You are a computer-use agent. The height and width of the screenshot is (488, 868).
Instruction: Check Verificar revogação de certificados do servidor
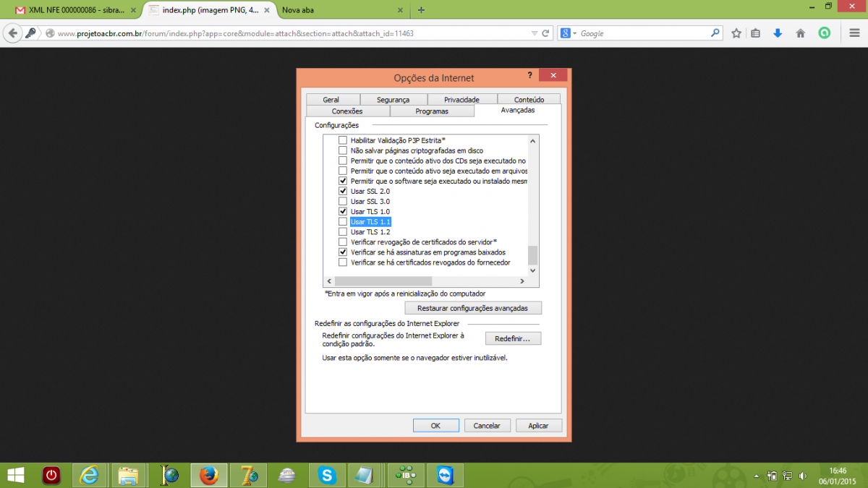tap(343, 242)
